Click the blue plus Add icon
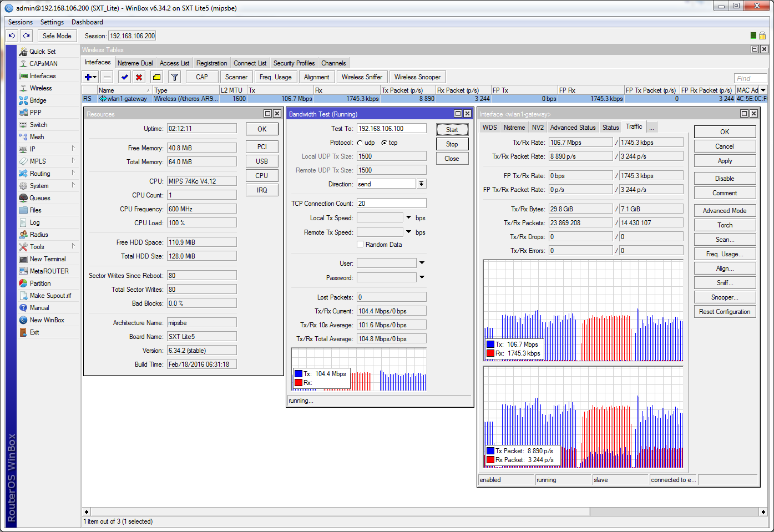 coord(88,77)
